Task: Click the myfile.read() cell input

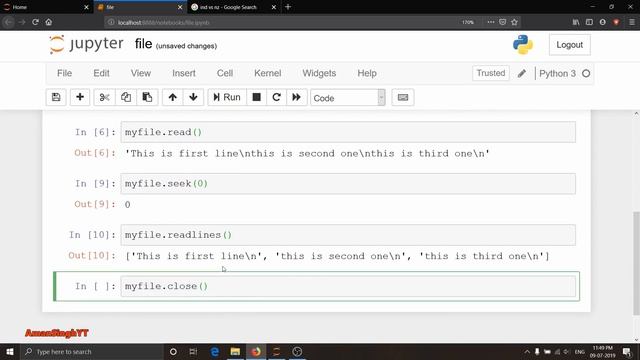Action: (348, 132)
